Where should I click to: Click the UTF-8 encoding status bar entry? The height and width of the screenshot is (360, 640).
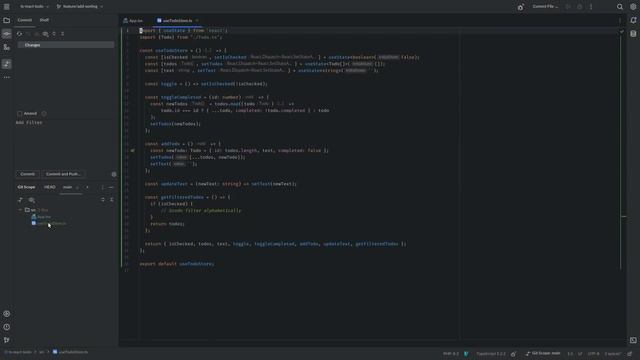coord(593,354)
